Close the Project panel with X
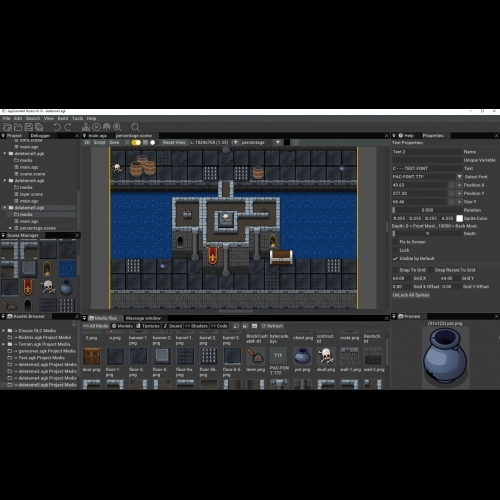The height and width of the screenshot is (500, 500). tap(77, 136)
